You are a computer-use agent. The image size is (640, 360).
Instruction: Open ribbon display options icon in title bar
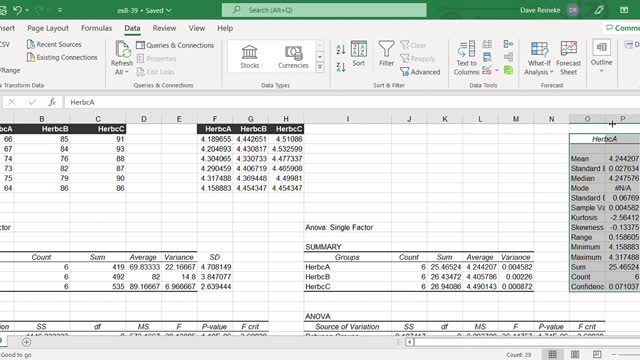(624, 10)
